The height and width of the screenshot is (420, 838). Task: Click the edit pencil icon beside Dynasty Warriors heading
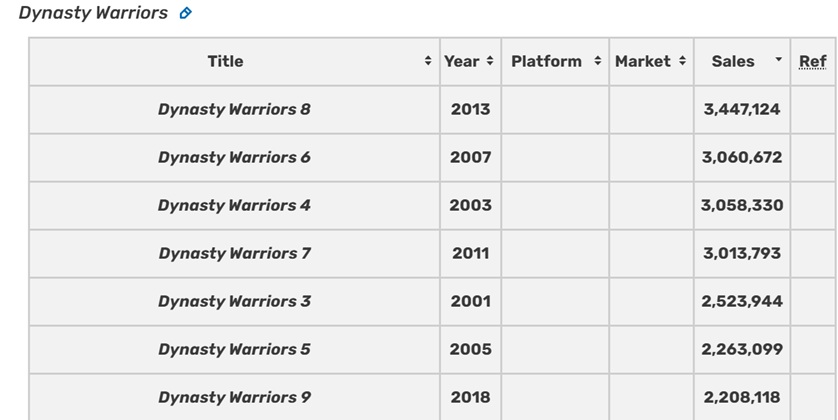[x=185, y=13]
